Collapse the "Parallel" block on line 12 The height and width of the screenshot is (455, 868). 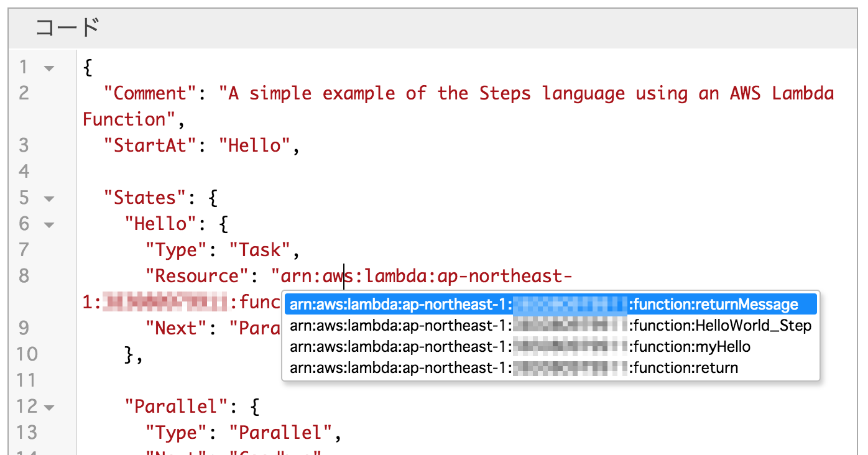48,408
